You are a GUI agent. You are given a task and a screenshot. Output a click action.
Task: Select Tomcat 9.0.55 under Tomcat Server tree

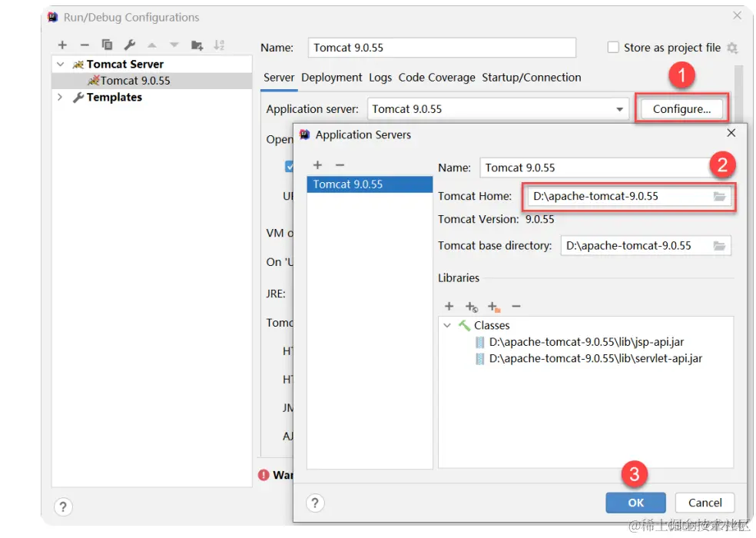[152, 81]
